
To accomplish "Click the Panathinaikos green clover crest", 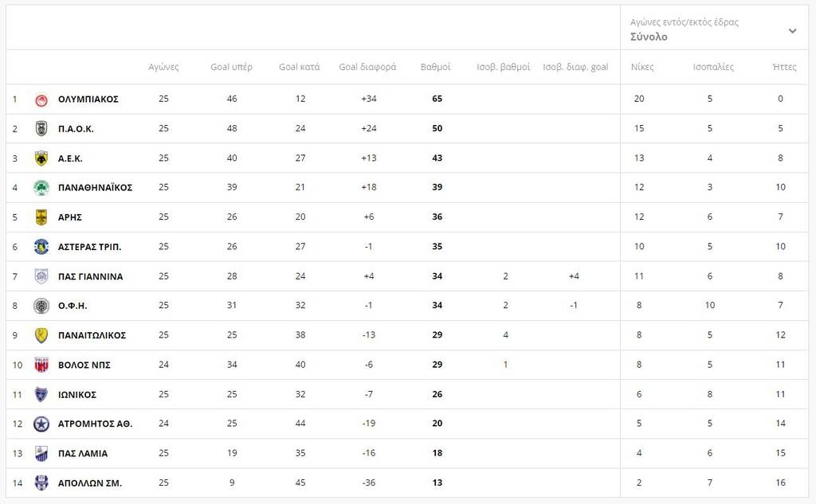I will [41, 188].
